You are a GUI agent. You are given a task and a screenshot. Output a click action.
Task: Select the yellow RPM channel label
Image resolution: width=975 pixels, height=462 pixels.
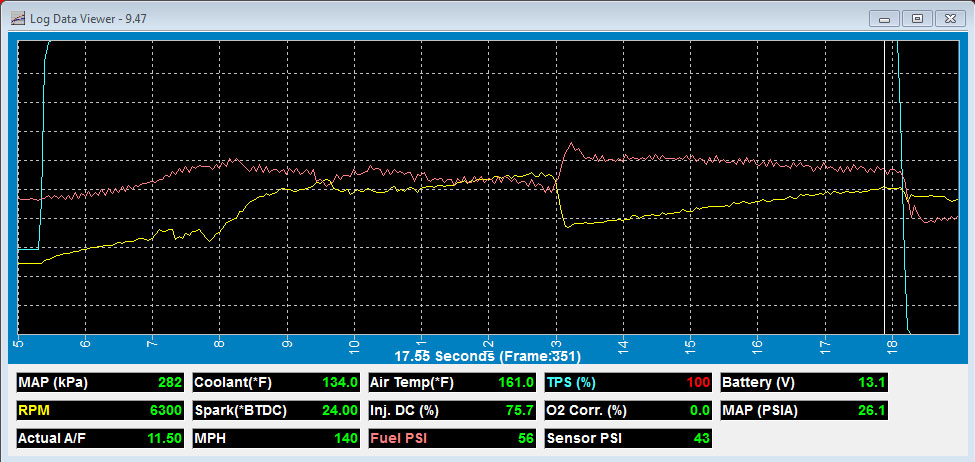pos(34,411)
